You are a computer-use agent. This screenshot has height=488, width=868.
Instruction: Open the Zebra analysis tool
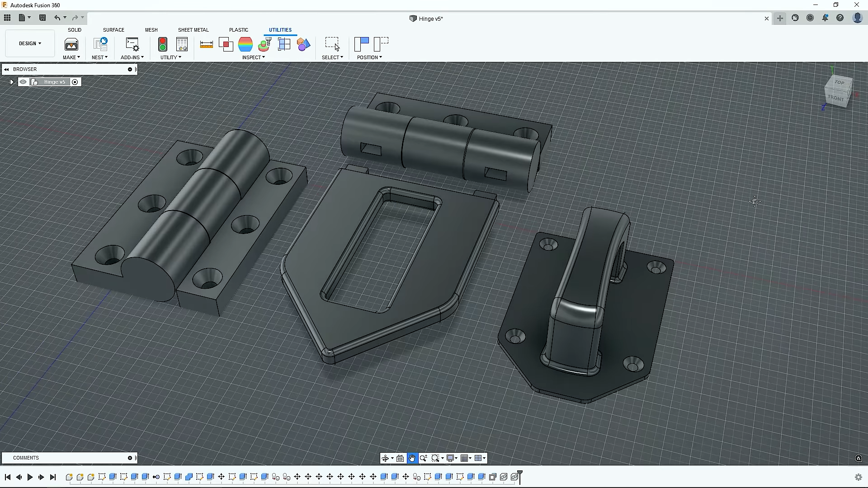[245, 44]
